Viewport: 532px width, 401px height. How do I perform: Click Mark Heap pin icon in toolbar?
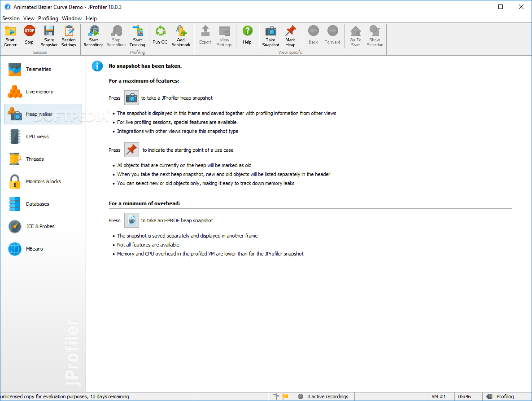[x=290, y=36]
